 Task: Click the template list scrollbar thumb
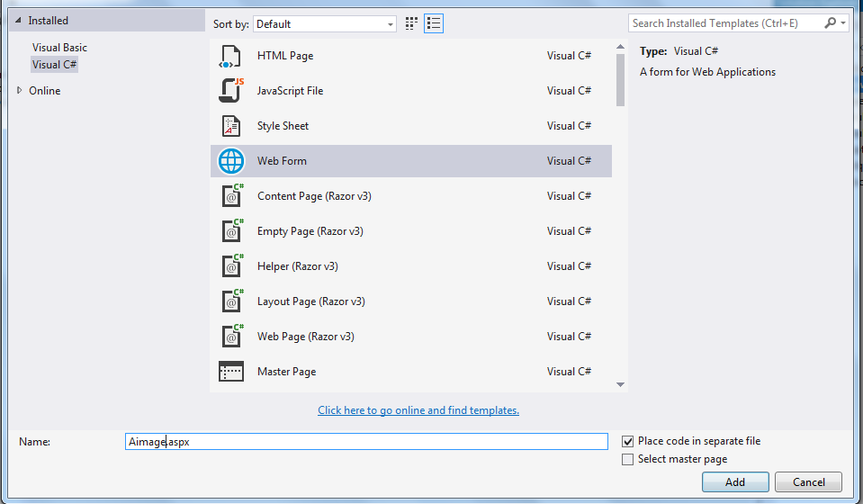620,80
